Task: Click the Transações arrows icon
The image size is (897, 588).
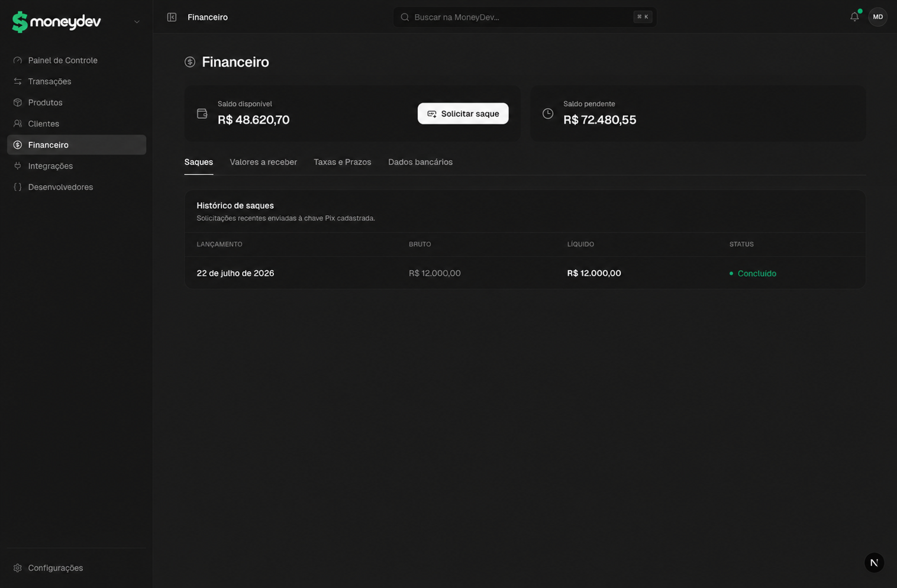Action: click(18, 82)
